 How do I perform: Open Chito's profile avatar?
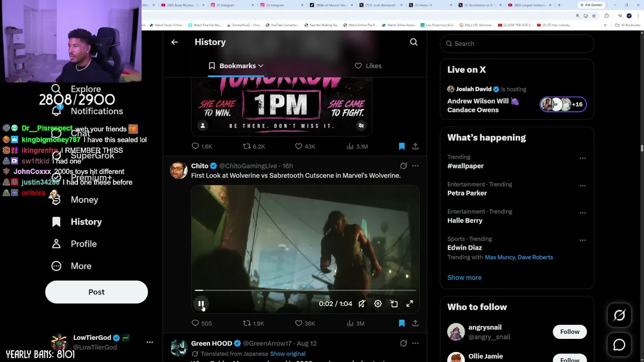tap(179, 170)
